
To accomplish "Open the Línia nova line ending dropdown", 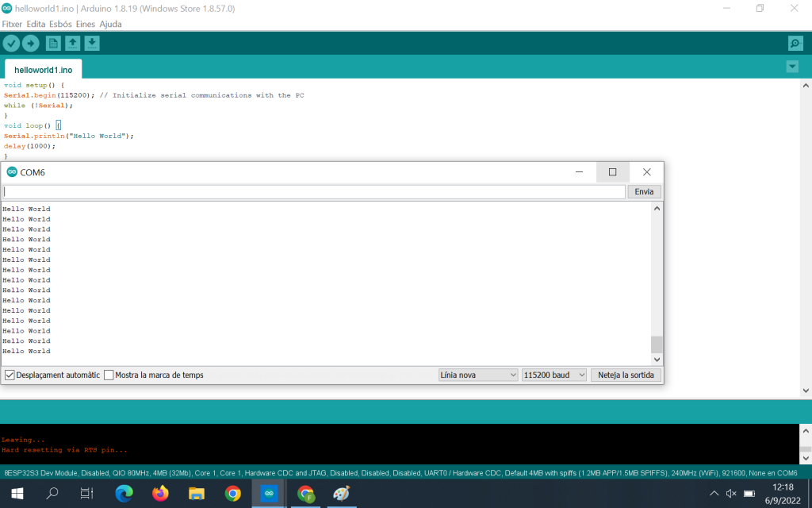I will pos(478,375).
